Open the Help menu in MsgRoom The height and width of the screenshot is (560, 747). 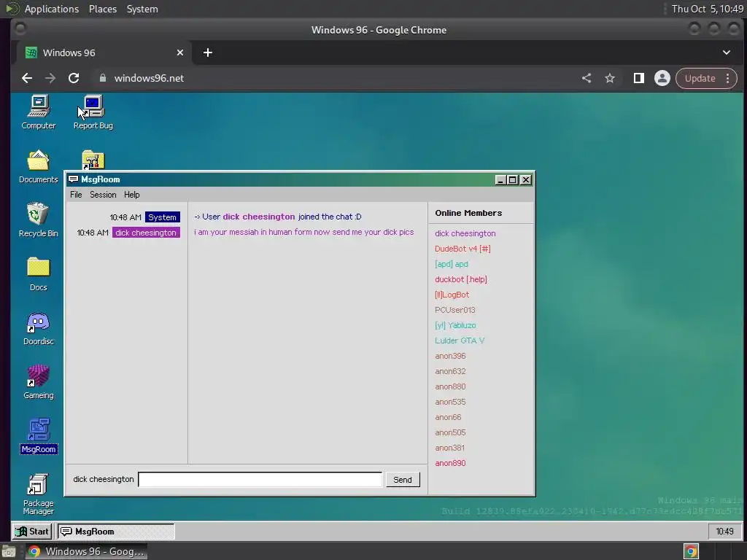point(131,194)
